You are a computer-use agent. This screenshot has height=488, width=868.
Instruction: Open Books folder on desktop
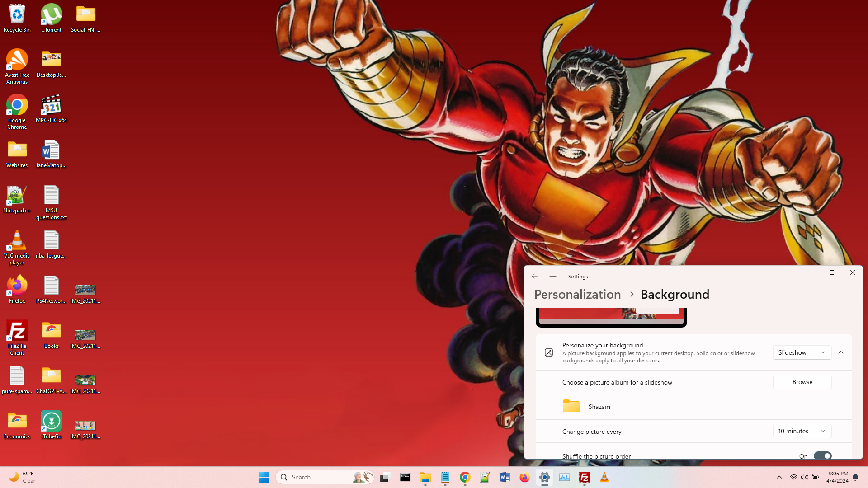pos(52,335)
